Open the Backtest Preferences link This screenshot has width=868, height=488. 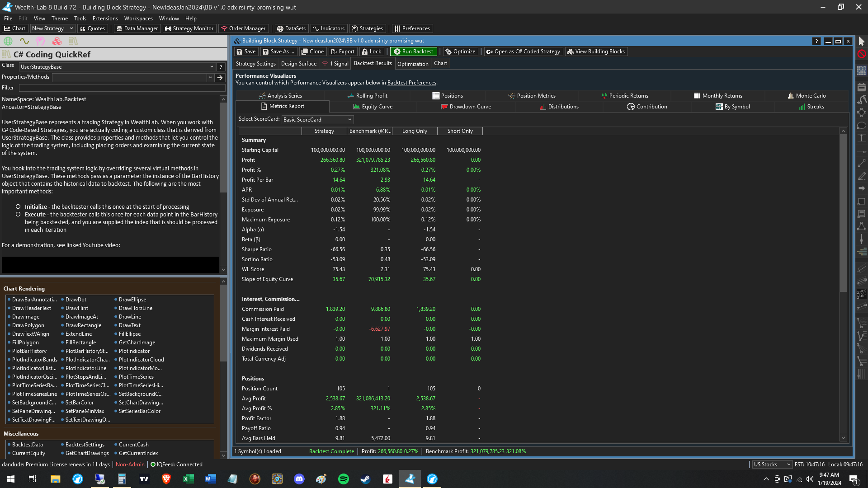coord(411,83)
